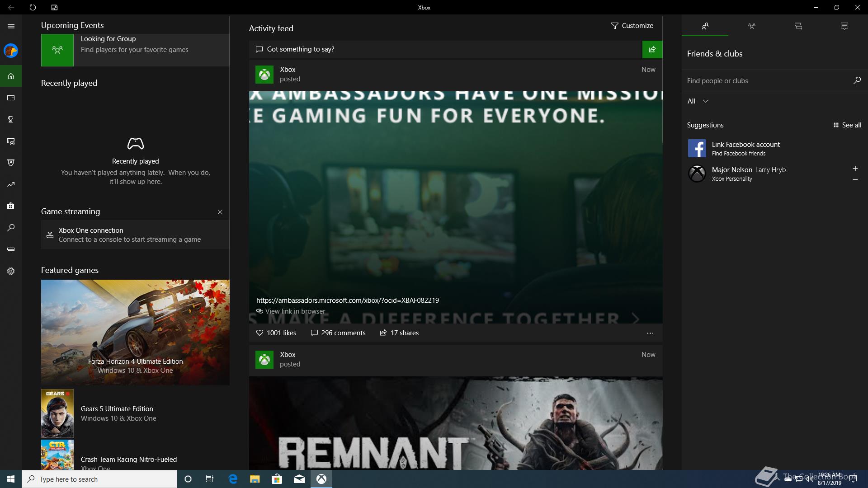The width and height of the screenshot is (868, 488).
Task: Click the search magnifier for people or clubs
Action: 857,80
